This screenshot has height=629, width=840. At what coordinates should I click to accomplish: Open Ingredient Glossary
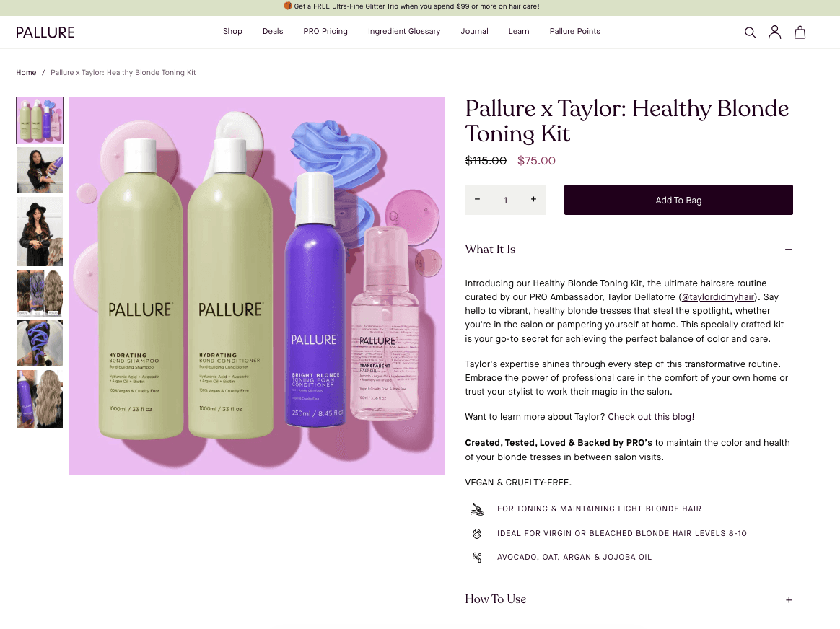(x=404, y=32)
